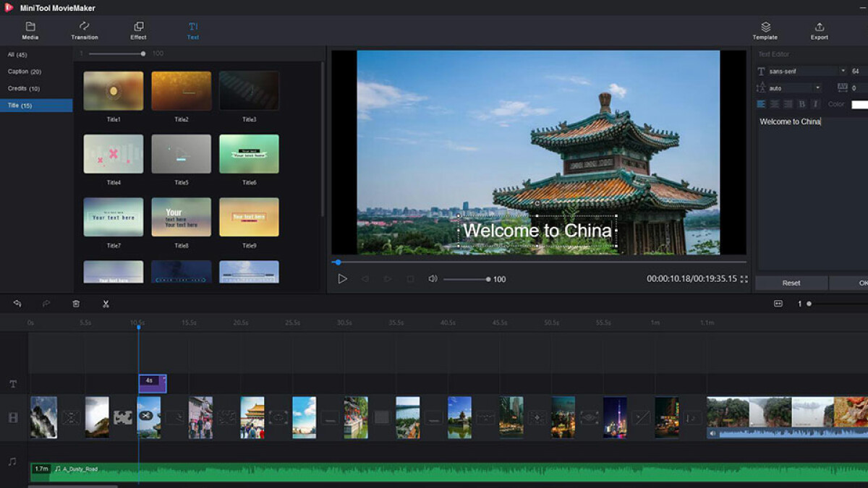The height and width of the screenshot is (488, 868).
Task: Open the Template panel
Action: point(765,30)
